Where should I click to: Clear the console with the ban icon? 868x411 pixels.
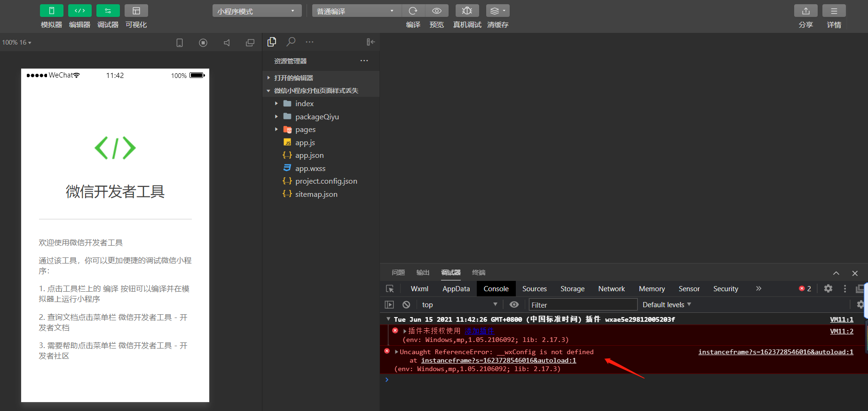point(406,305)
